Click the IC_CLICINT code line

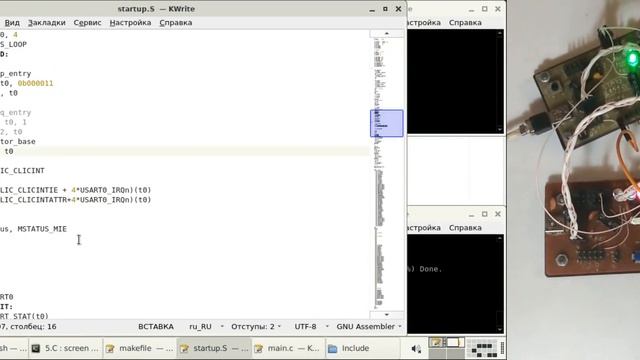(22, 171)
